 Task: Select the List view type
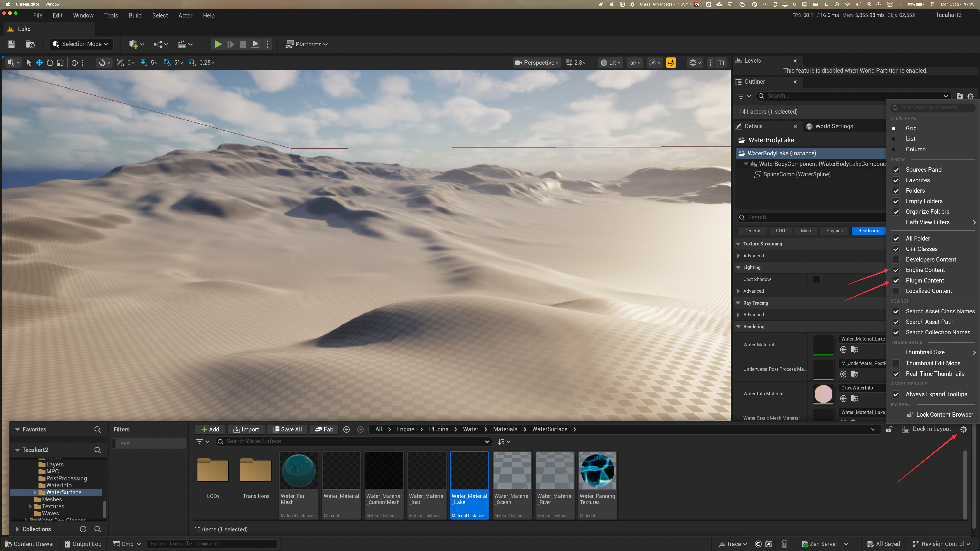(910, 139)
